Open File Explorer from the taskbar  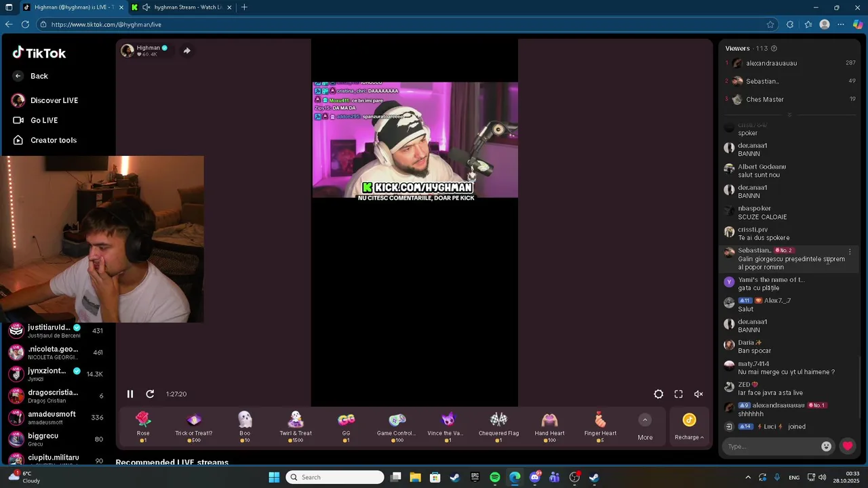pos(415,477)
